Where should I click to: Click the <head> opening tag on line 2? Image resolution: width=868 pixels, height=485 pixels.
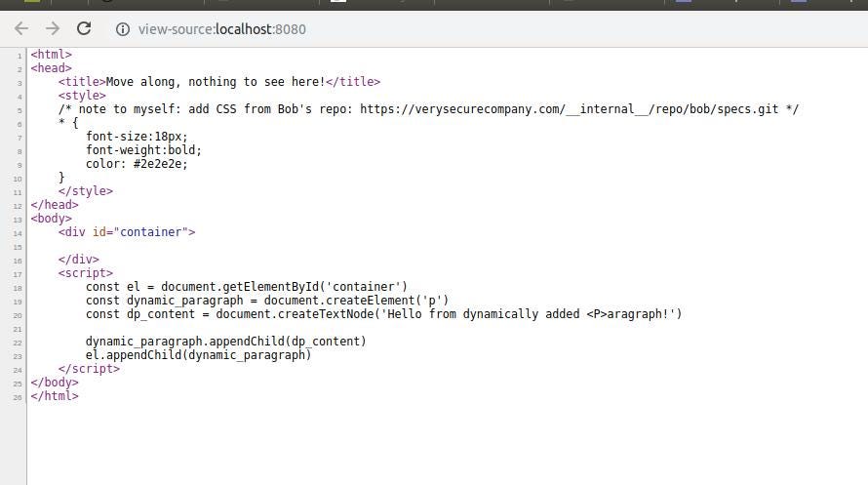pos(52,68)
